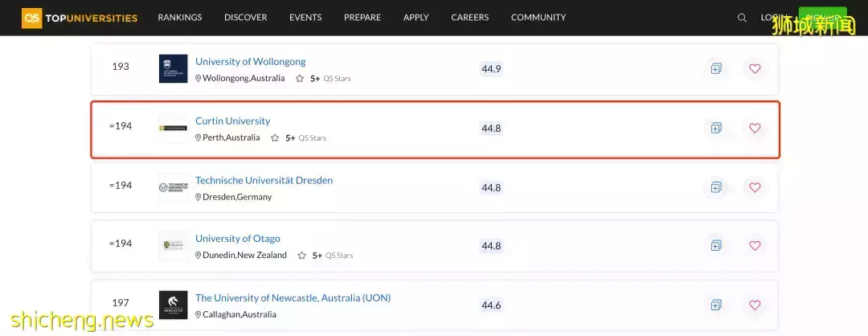Viewport: 868px width, 336px height.
Task: Click University of Otago's score 44.8
Action: [491, 246]
